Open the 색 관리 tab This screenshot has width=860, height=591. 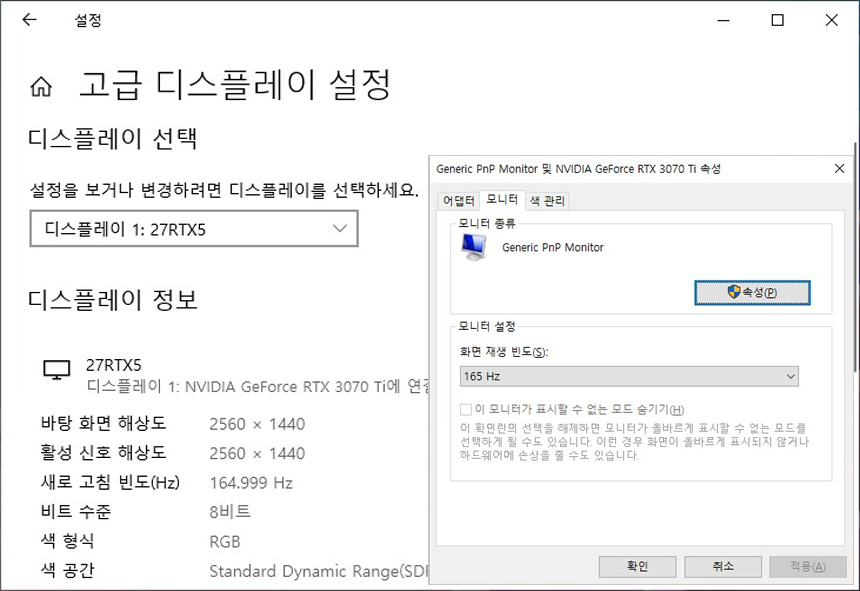(x=547, y=201)
